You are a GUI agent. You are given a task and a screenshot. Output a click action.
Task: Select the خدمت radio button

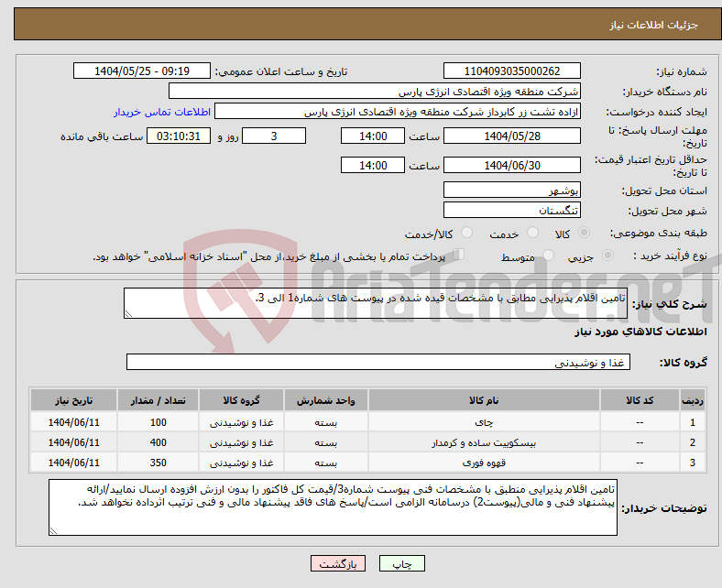coord(532,233)
